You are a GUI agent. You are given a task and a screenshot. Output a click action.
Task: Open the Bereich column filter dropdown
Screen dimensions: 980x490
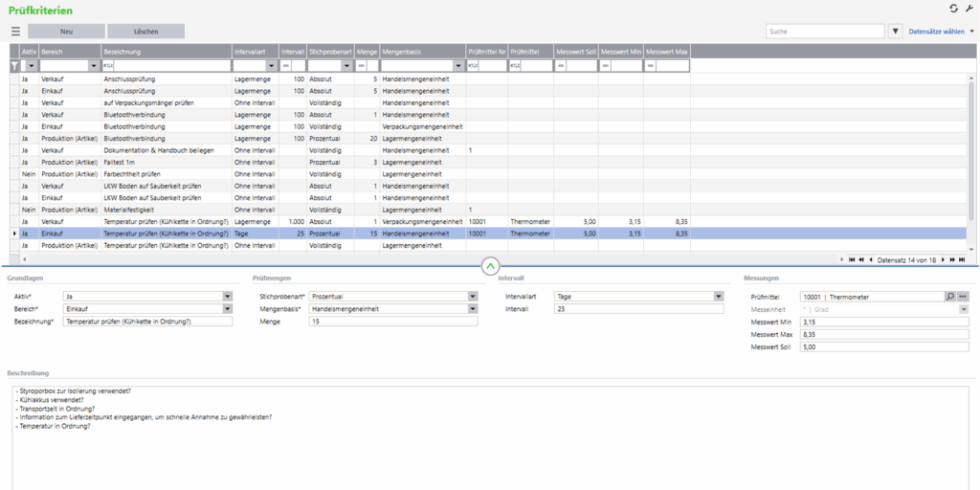[95, 66]
